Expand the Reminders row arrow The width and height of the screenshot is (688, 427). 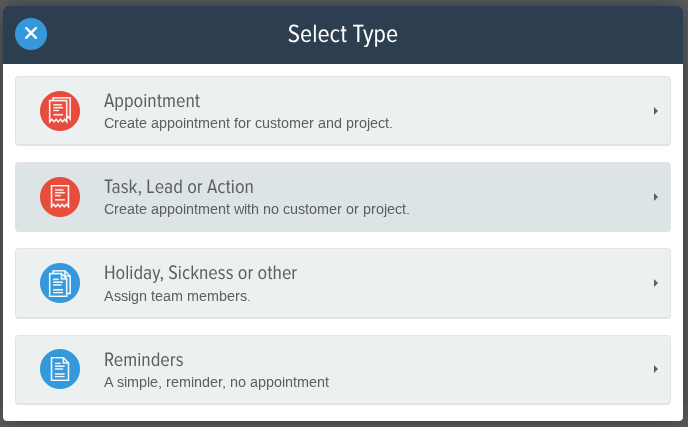pyautogui.click(x=656, y=369)
